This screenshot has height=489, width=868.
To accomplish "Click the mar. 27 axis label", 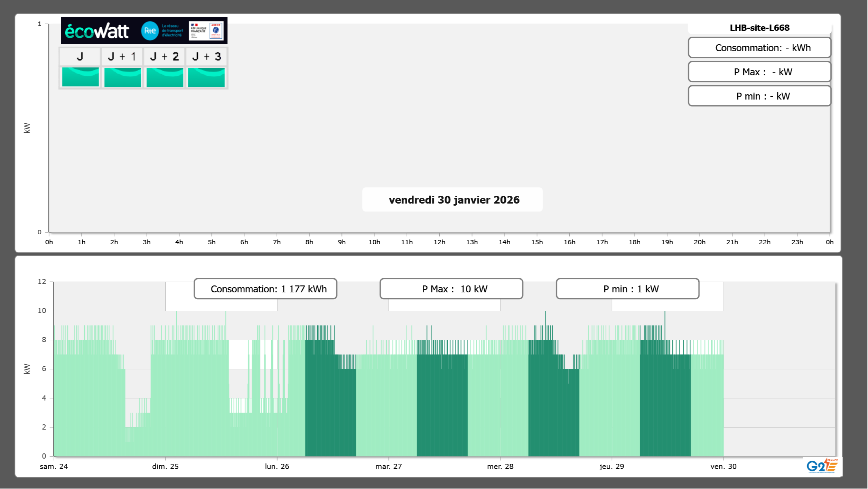I will 389,466.
